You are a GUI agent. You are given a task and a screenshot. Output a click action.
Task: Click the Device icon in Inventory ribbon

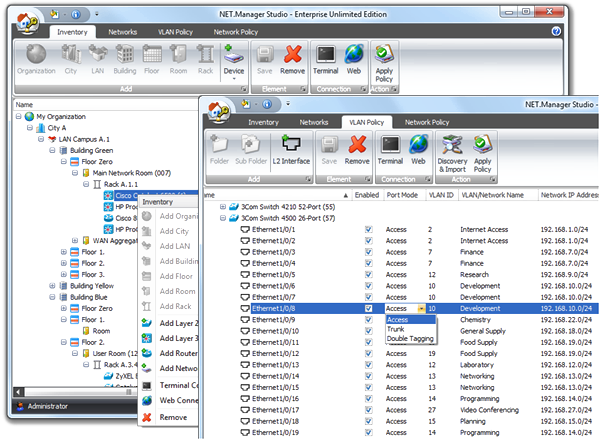pyautogui.click(x=233, y=55)
